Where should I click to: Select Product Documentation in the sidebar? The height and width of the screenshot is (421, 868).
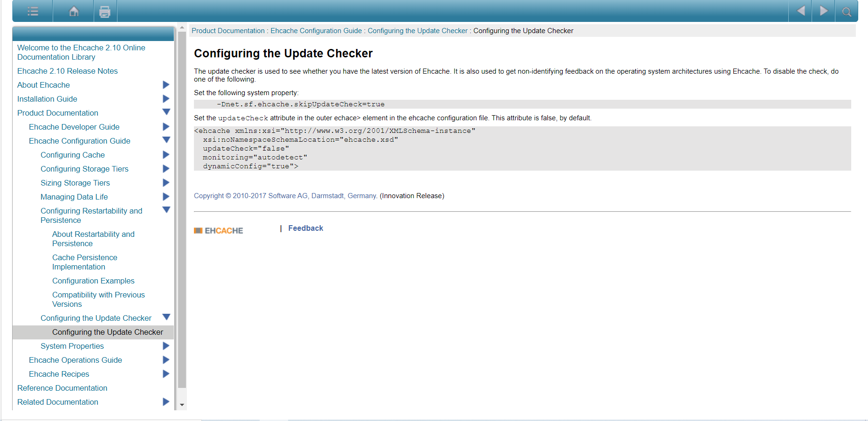[58, 113]
